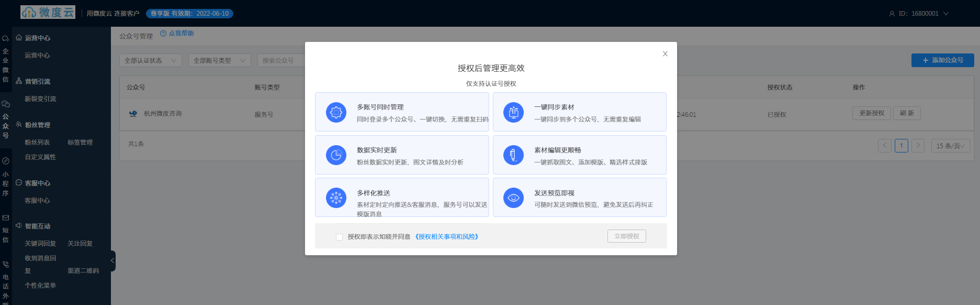This screenshot has width=980, height=305.
Task: Open 全部认证状态 dropdown
Action: point(151,61)
